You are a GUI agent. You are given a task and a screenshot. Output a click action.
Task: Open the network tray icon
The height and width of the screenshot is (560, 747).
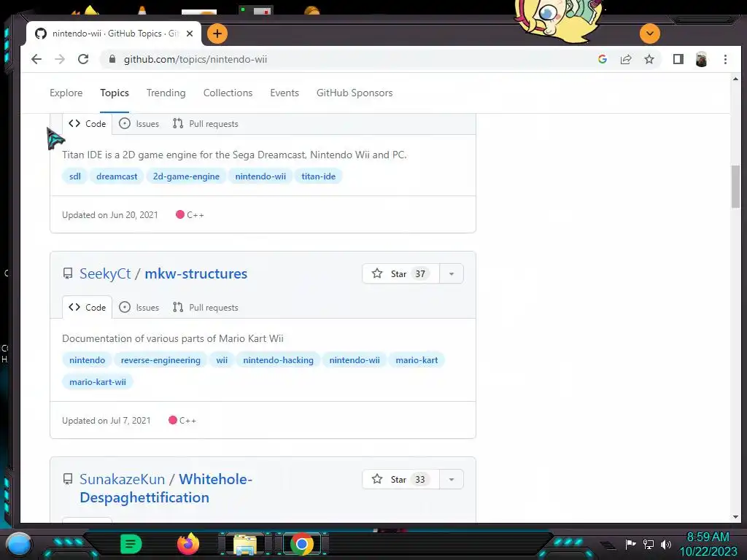tap(649, 544)
